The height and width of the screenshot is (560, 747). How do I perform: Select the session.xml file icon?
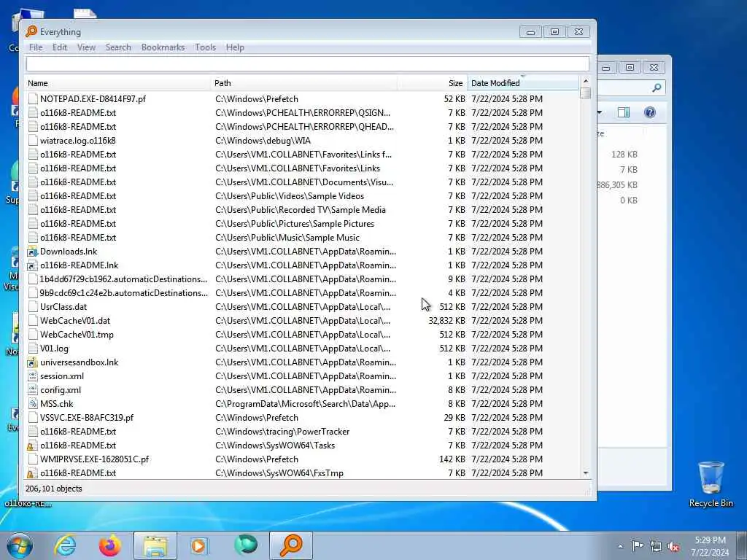[32, 376]
